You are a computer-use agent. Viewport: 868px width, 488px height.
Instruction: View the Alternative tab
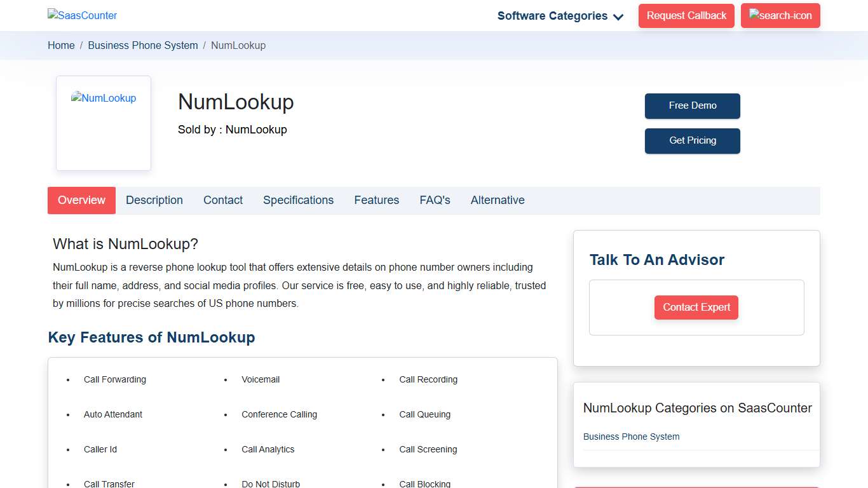click(498, 200)
